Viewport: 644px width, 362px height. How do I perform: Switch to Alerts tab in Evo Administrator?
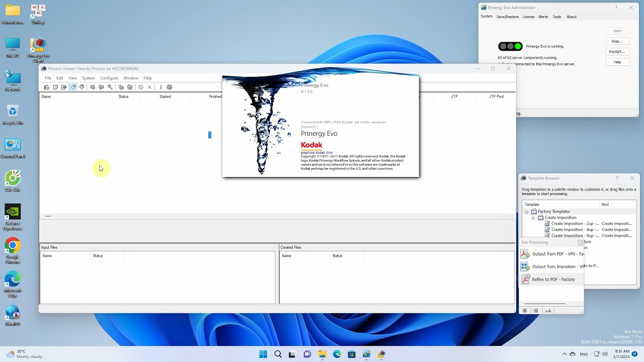pos(543,17)
